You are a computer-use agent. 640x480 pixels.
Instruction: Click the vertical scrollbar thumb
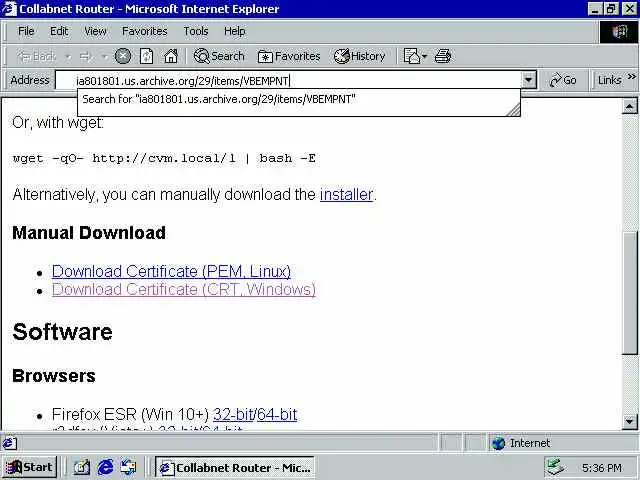click(x=629, y=293)
